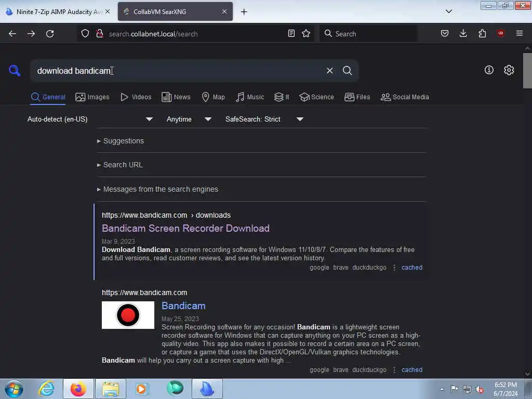Screen dimensions: 532x399
Task: Close the CollabVM SearXNG tab
Action: tap(224, 11)
